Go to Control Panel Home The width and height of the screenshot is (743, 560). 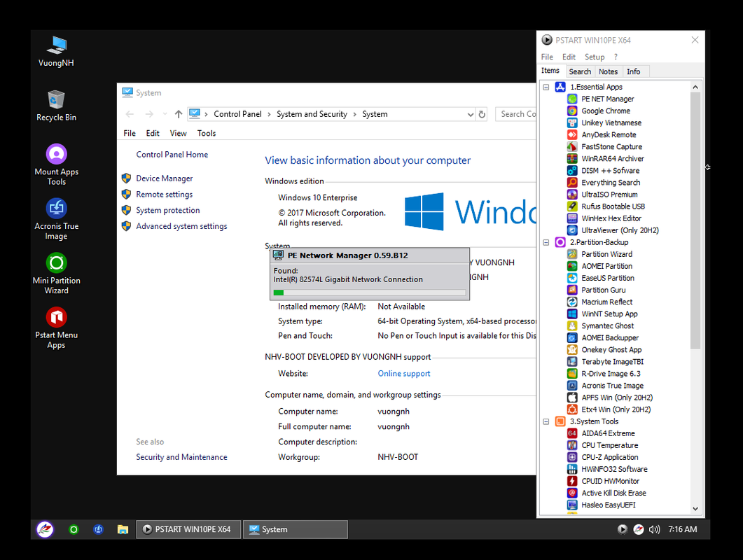(172, 155)
